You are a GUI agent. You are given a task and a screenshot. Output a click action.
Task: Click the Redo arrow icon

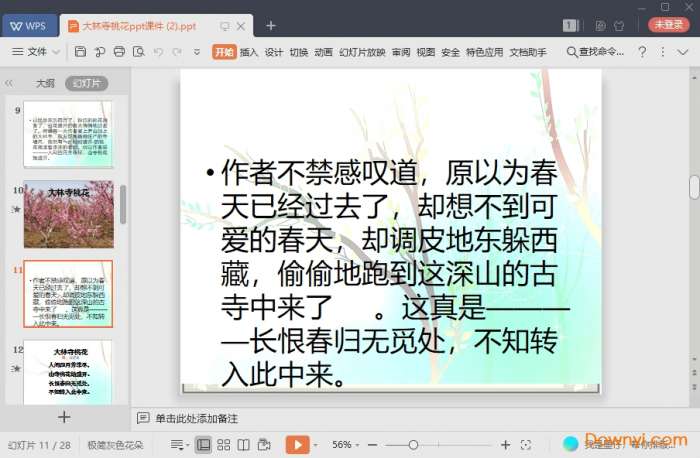point(177,52)
